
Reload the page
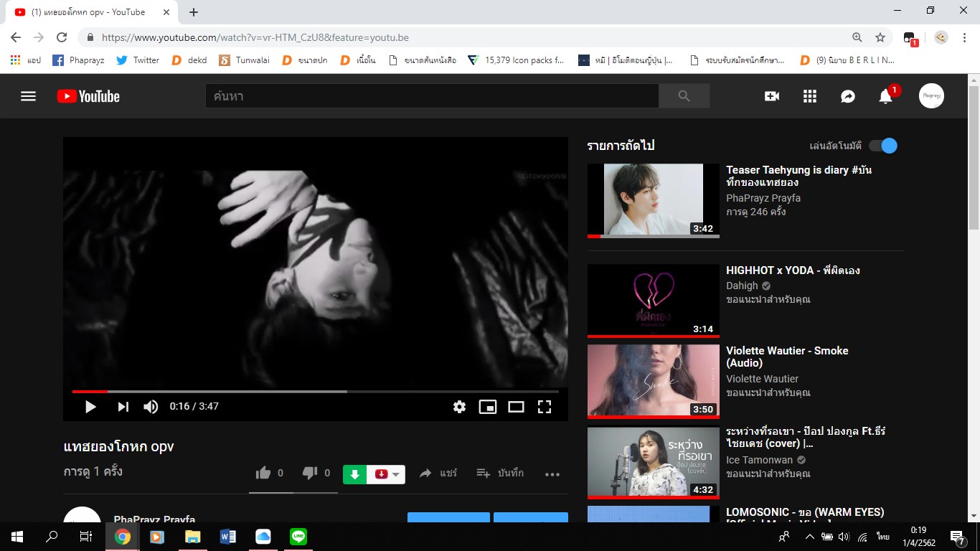[x=62, y=37]
